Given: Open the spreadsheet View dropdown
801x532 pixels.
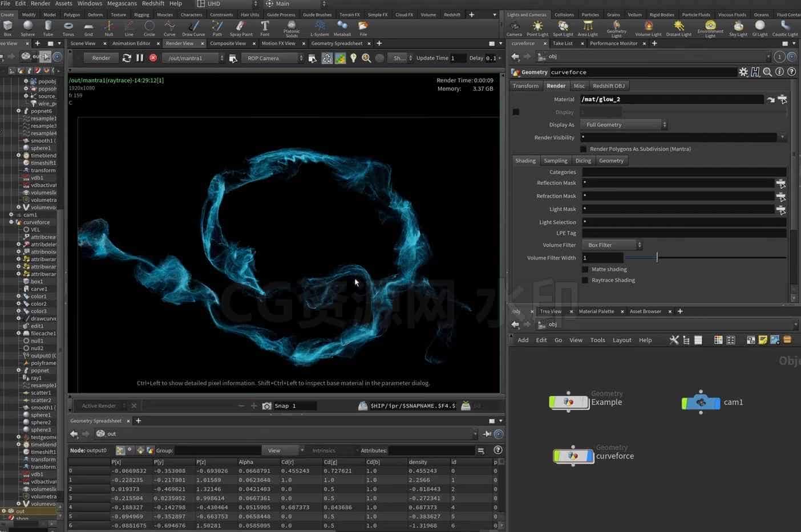Looking at the screenshot, I should (283, 450).
